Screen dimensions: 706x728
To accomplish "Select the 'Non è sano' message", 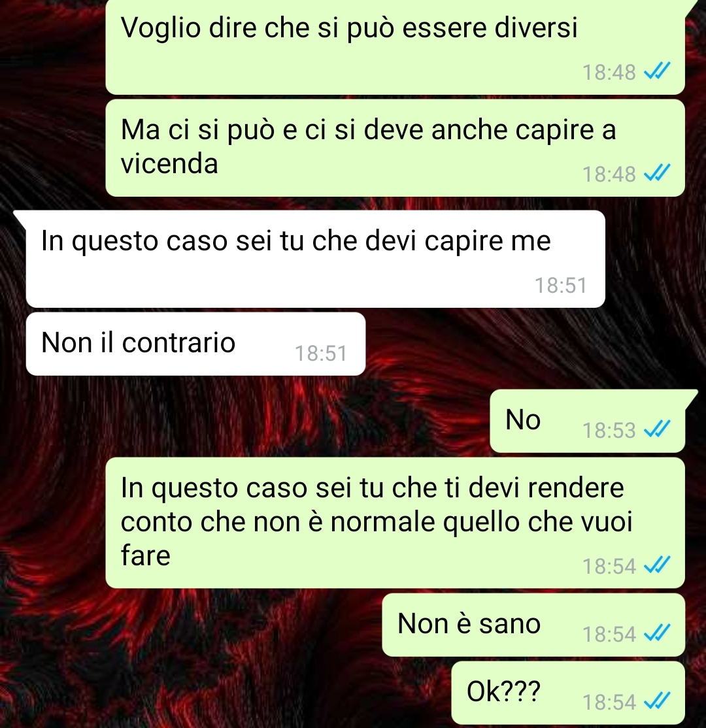I will tap(533, 625).
